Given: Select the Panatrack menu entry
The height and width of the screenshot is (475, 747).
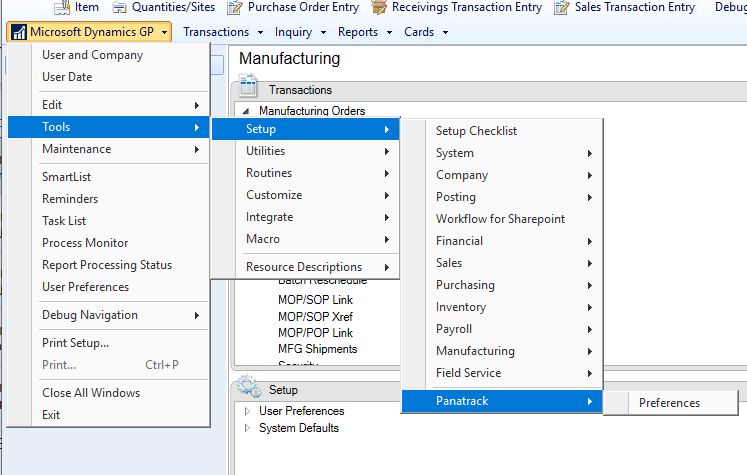Looking at the screenshot, I should 502,401.
